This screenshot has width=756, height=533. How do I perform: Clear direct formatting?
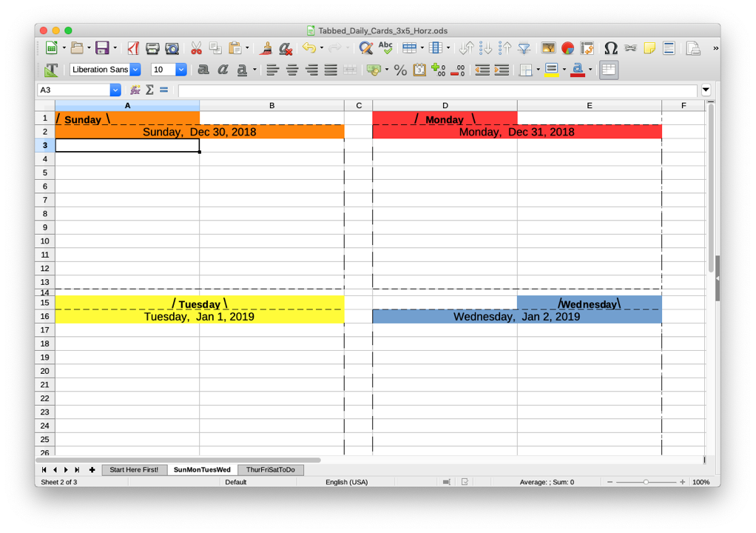[x=286, y=48]
